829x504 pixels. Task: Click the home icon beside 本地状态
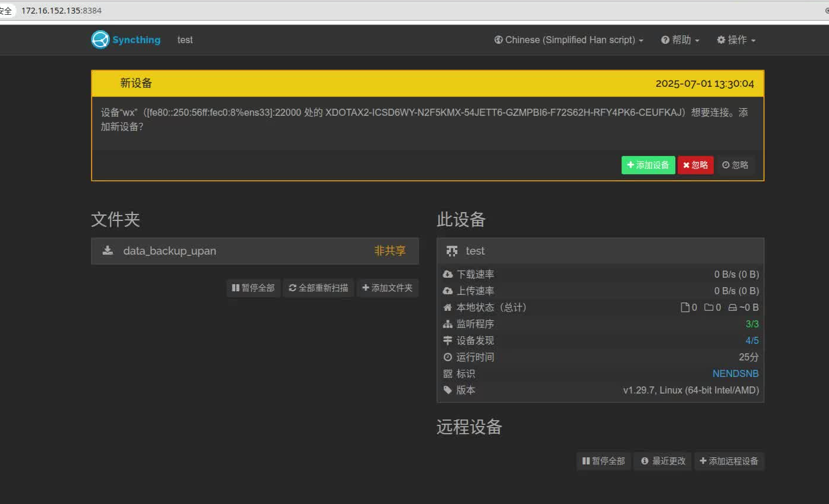[x=448, y=307]
